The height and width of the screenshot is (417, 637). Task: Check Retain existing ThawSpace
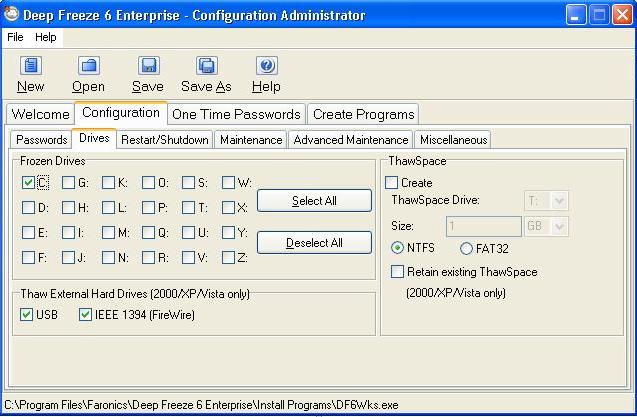click(x=397, y=271)
